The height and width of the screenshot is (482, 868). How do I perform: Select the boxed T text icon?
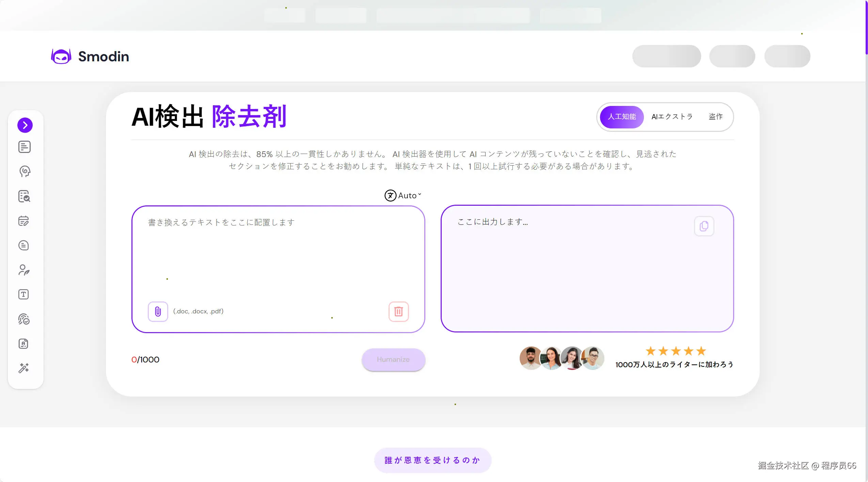[x=23, y=294]
